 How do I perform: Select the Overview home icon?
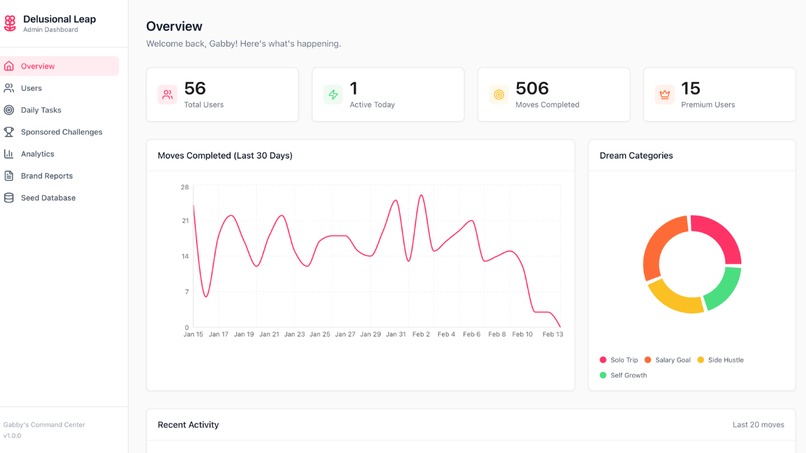(x=9, y=66)
